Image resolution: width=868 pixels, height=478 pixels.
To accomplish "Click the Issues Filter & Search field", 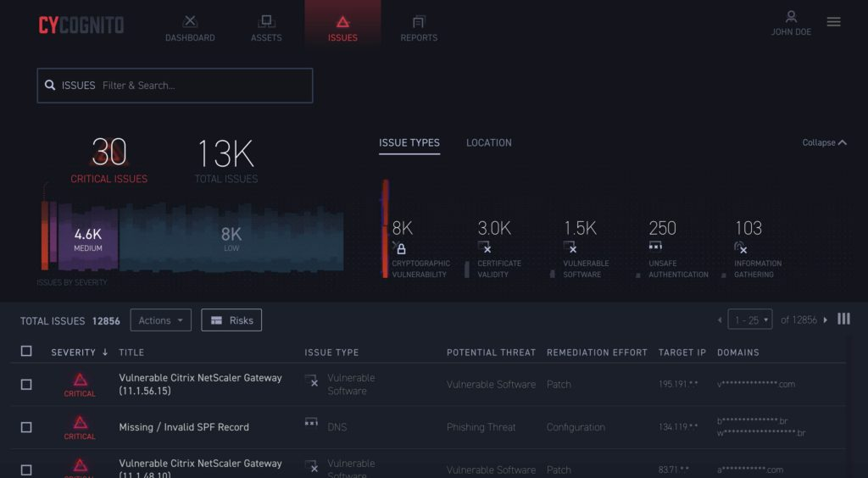I will tap(175, 86).
